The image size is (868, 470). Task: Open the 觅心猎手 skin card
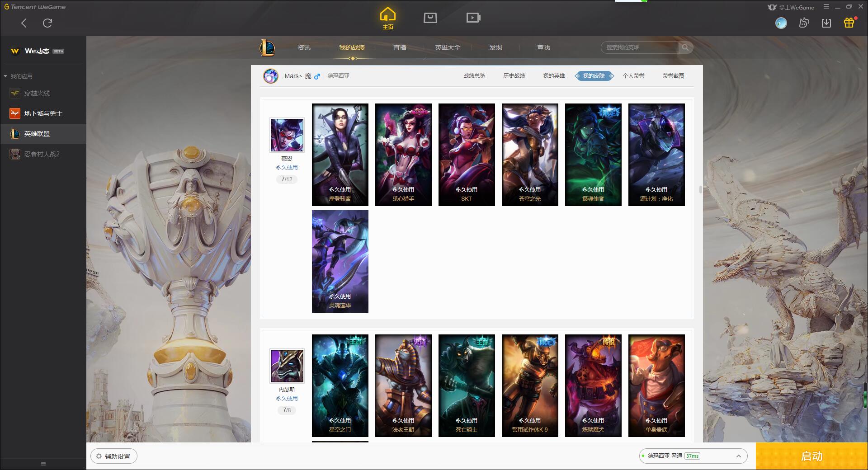point(403,155)
